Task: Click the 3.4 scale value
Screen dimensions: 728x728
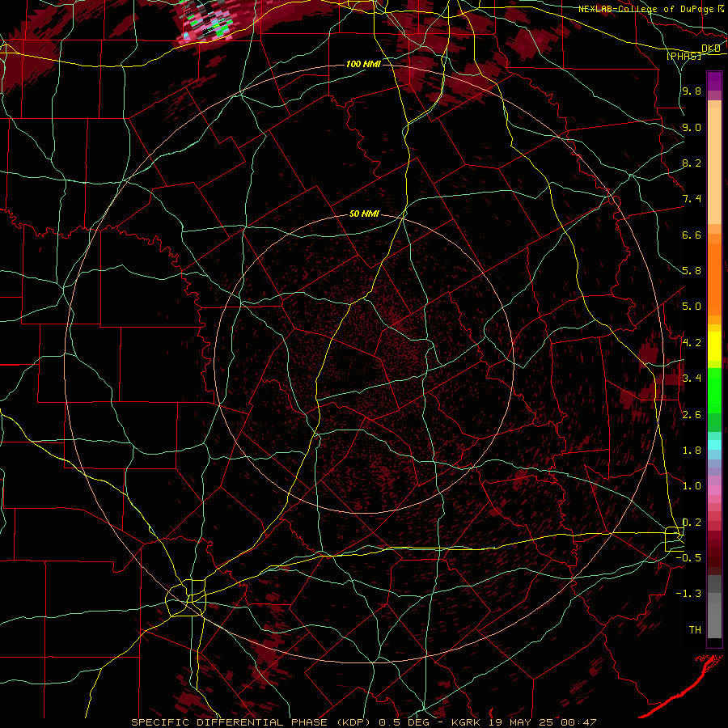Action: pyautogui.click(x=692, y=379)
